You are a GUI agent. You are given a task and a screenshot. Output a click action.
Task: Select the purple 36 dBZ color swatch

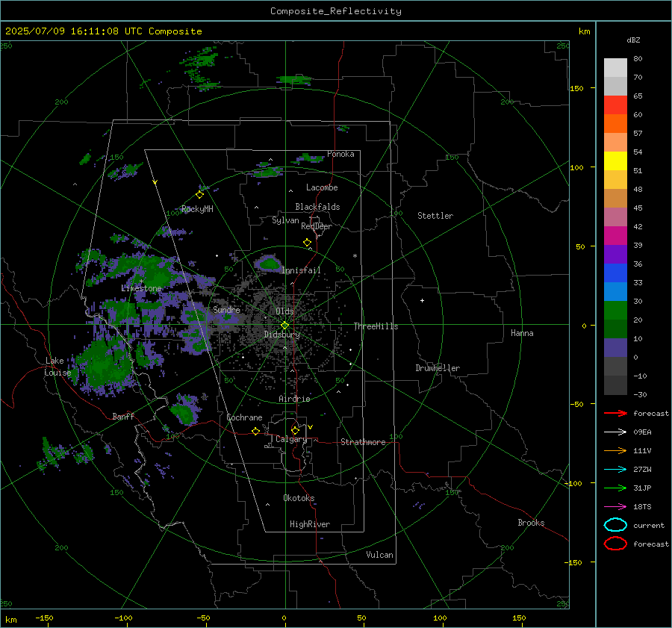[x=615, y=255]
